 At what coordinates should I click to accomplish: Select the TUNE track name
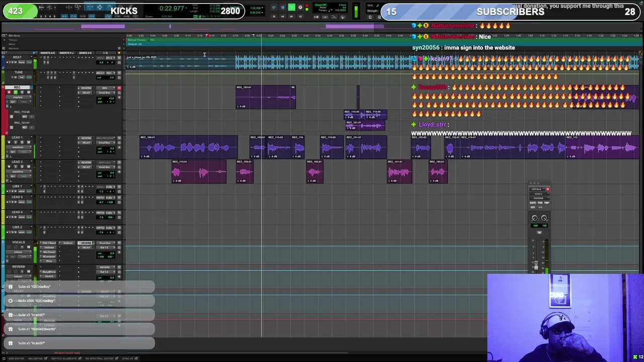point(19,72)
